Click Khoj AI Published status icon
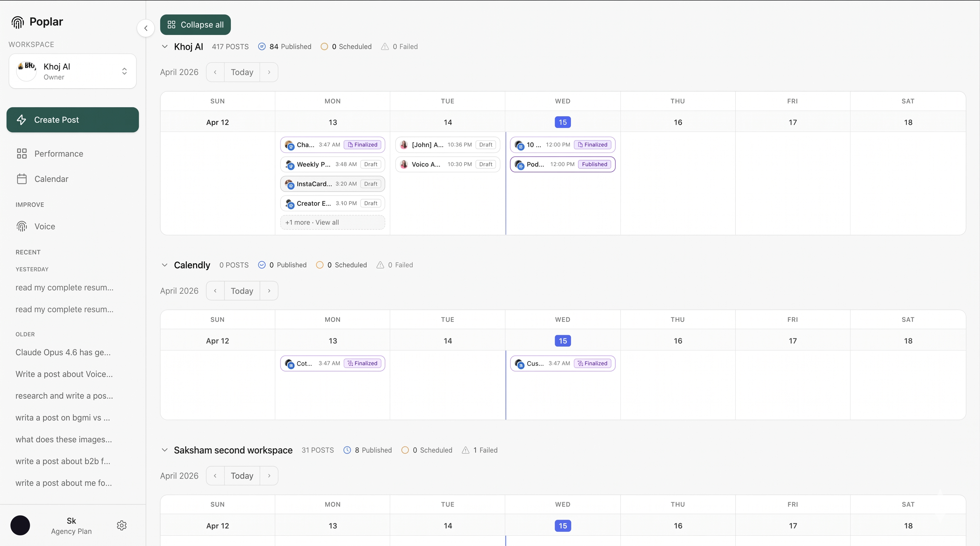Viewport: 980px width, 546px height. [x=262, y=47]
